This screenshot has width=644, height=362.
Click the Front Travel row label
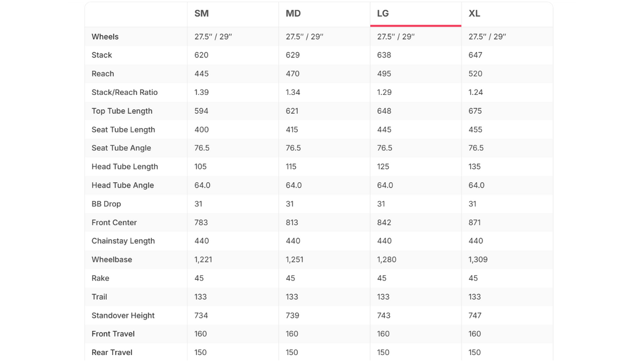coord(113,334)
